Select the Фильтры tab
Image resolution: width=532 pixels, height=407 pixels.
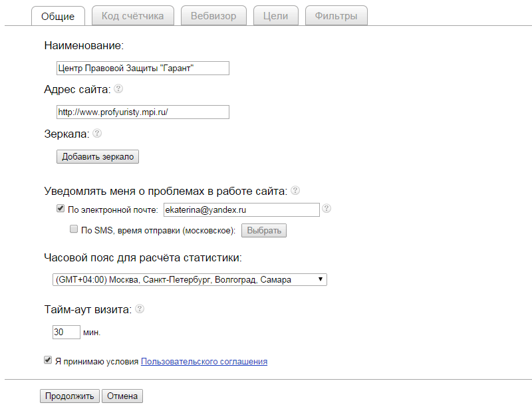[x=336, y=16]
